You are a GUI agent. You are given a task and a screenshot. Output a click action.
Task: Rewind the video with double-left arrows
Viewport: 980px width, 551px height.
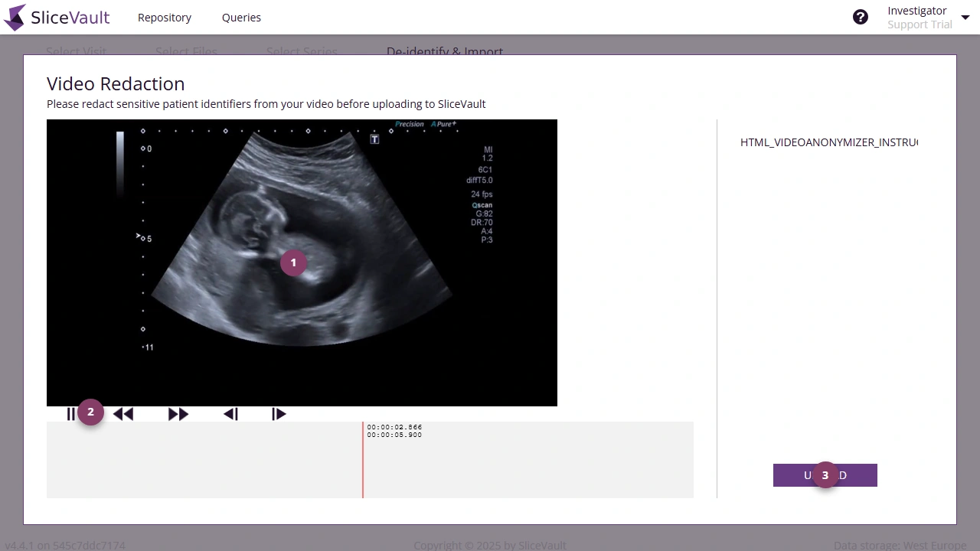click(123, 414)
